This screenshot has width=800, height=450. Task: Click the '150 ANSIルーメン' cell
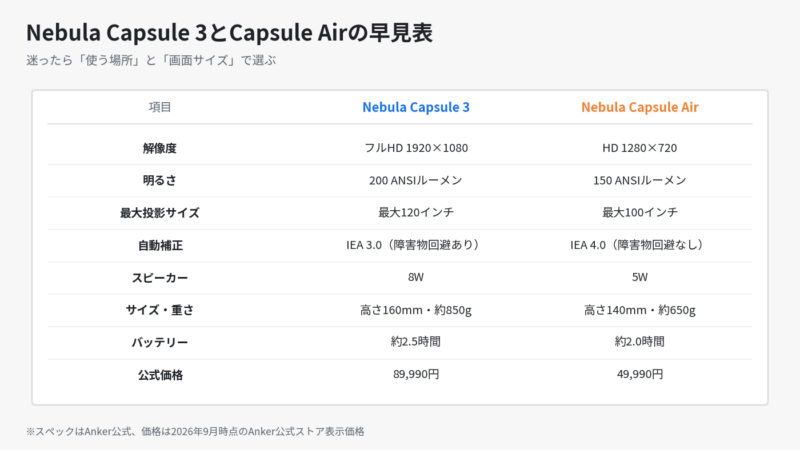coord(640,181)
